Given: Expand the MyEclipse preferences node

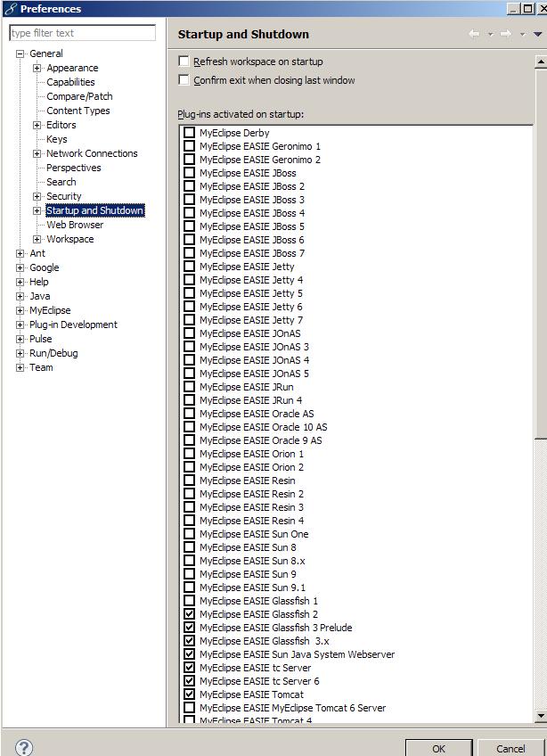Looking at the screenshot, I should (x=20, y=310).
